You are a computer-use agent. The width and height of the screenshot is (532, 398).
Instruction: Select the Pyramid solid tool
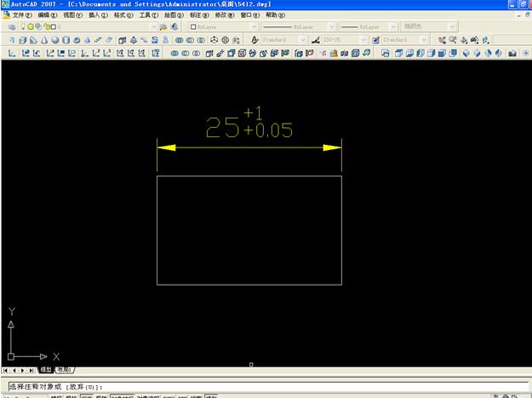pos(87,40)
